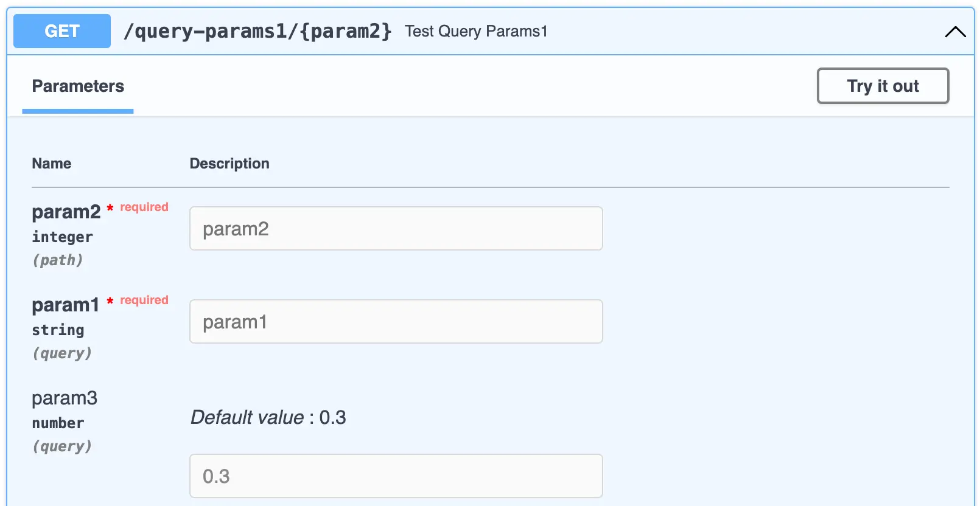Click the Name column header
This screenshot has width=980, height=506.
coord(51,163)
